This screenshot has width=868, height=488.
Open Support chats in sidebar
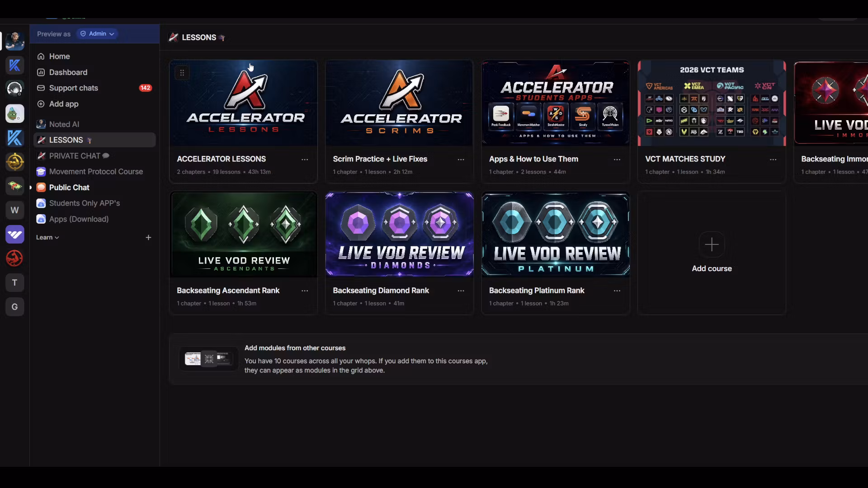(94, 88)
